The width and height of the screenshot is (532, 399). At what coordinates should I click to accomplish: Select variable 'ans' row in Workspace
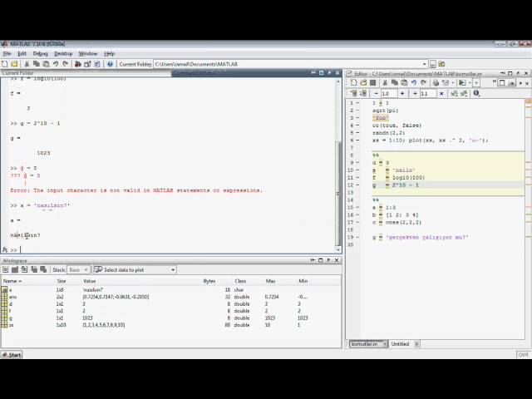171,297
